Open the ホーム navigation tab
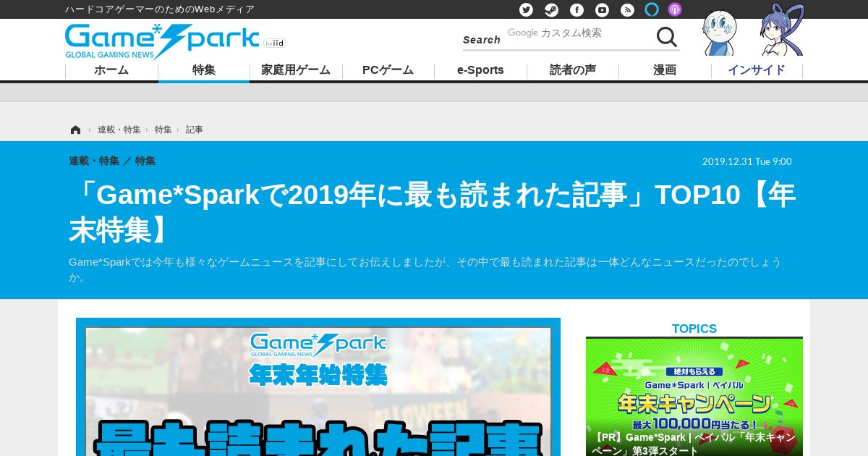Viewport: 868px width, 456px height. click(x=111, y=70)
